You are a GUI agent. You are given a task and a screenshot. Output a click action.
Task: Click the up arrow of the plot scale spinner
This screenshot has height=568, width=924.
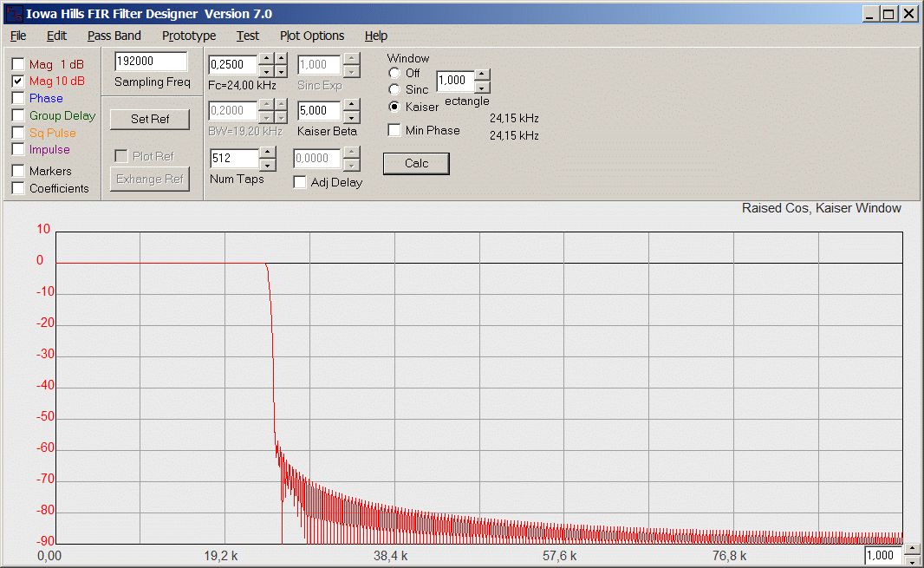(x=911, y=549)
